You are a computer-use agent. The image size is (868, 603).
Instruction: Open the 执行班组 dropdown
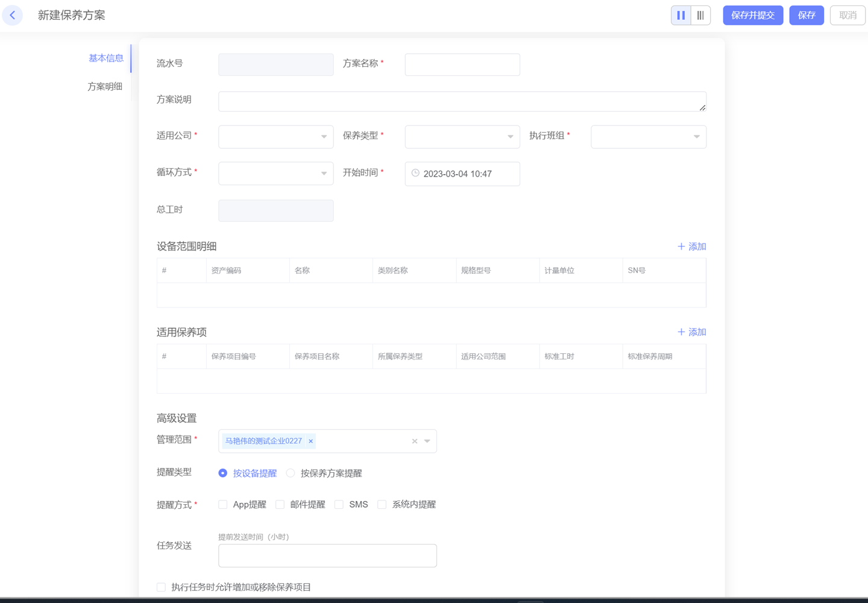point(649,137)
